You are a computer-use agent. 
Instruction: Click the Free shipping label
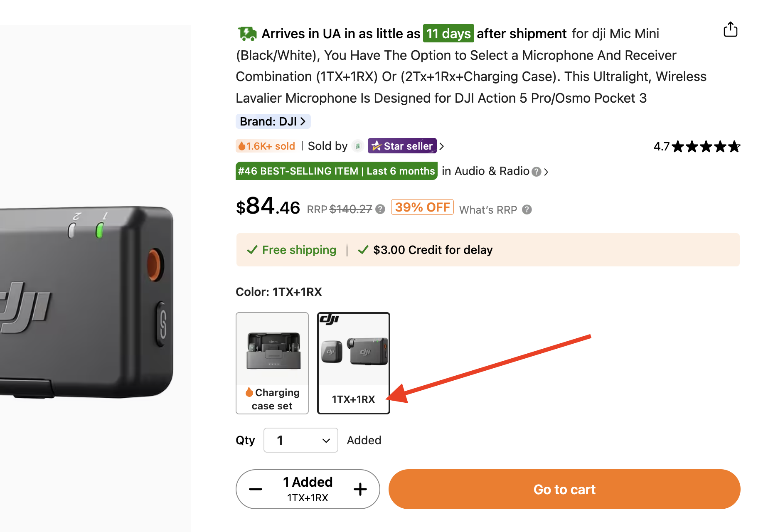[x=299, y=250]
